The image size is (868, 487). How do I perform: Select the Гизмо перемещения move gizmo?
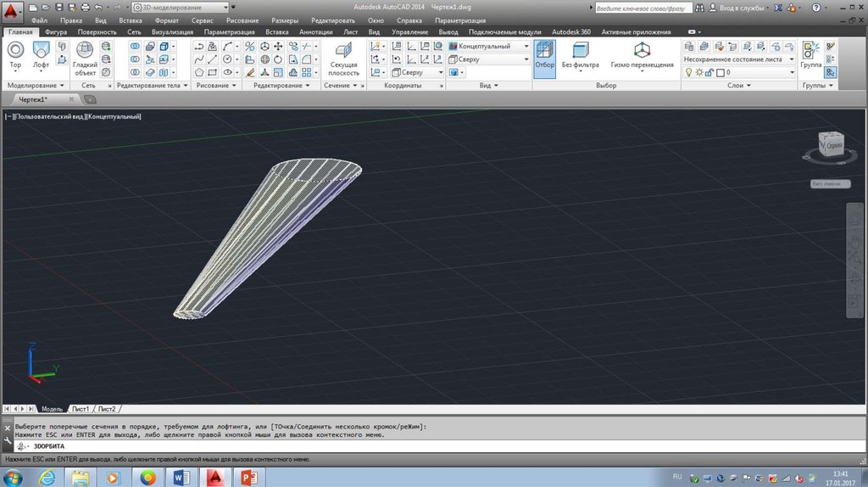point(642,51)
